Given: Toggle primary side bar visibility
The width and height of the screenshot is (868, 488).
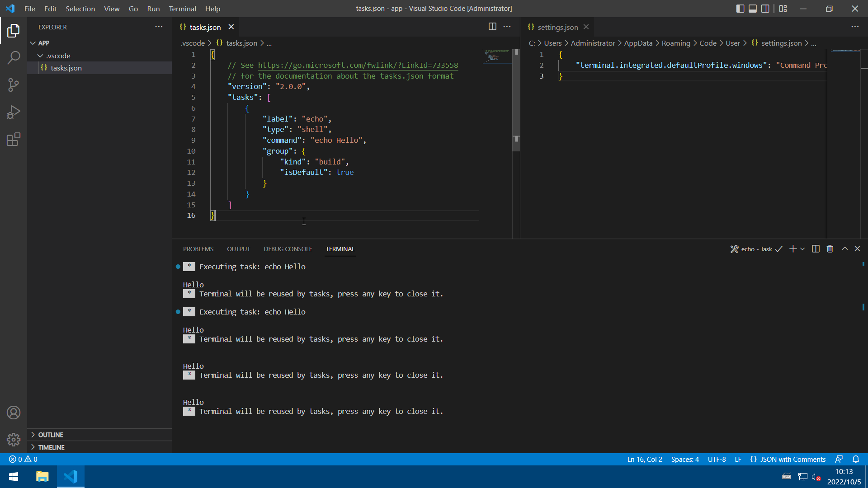Looking at the screenshot, I should tap(740, 9).
